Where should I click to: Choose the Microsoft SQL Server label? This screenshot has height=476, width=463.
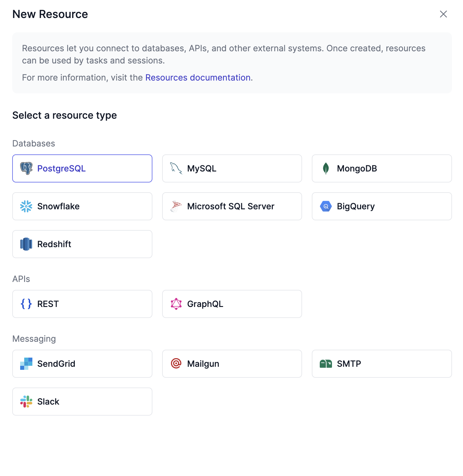pos(231,206)
